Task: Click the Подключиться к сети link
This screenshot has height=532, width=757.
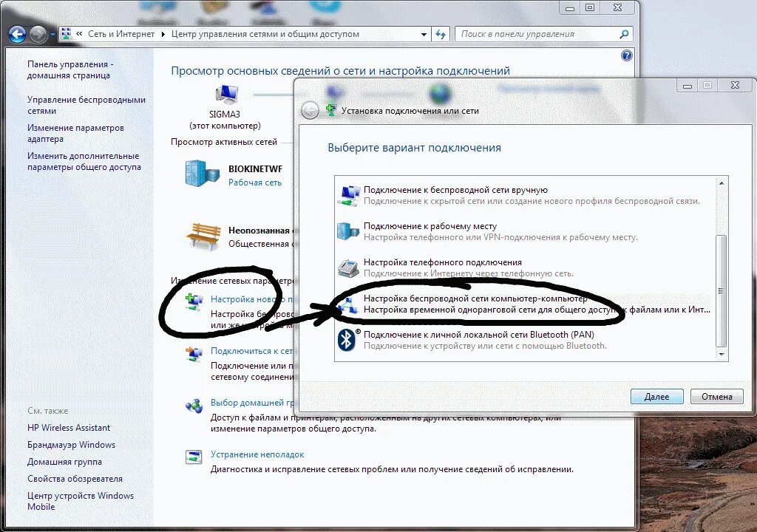Action: pyautogui.click(x=251, y=351)
